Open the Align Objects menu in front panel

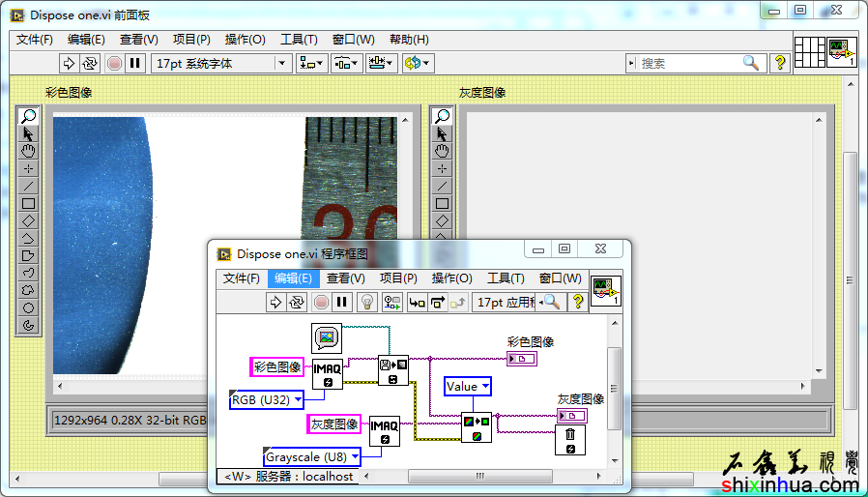pos(312,63)
